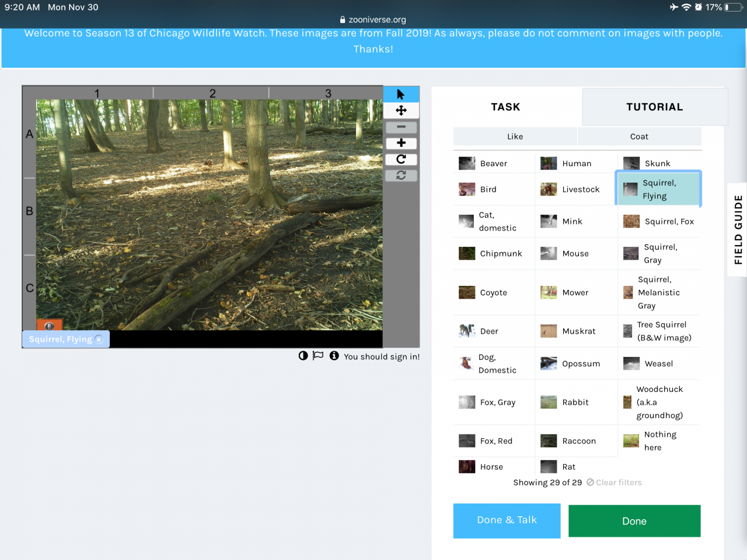Select Cat, domestic option

(x=494, y=222)
